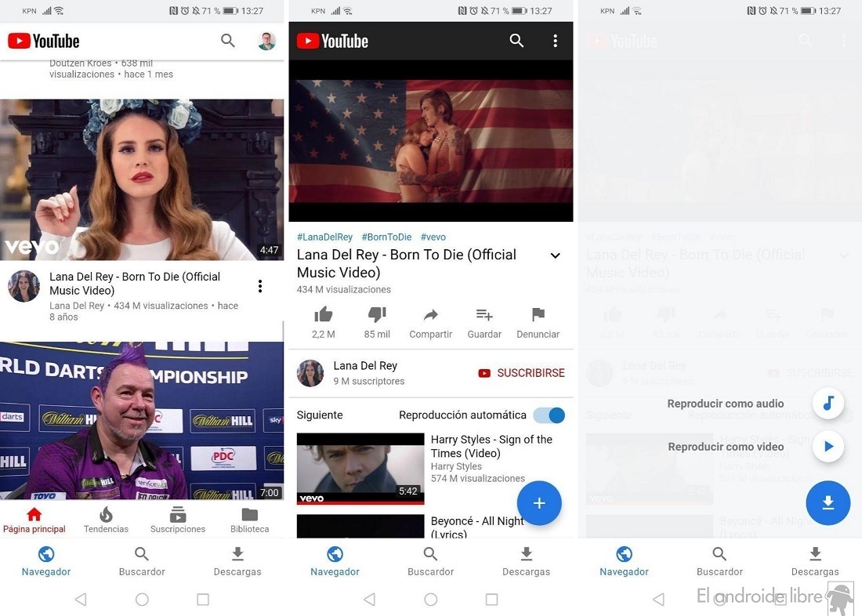This screenshot has width=862, height=616.
Task: Play the Born To Die video in the player
Action: 430,141
